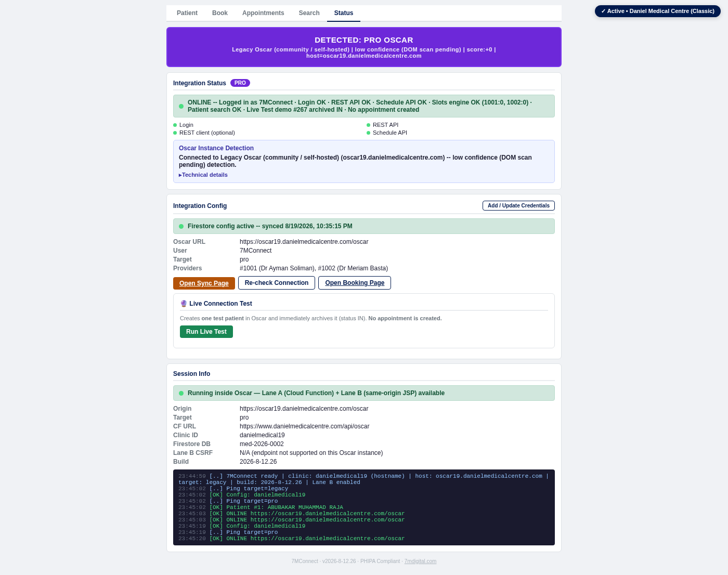728x575 pixels.
Task: Click Re-check Connection button
Action: tap(277, 283)
